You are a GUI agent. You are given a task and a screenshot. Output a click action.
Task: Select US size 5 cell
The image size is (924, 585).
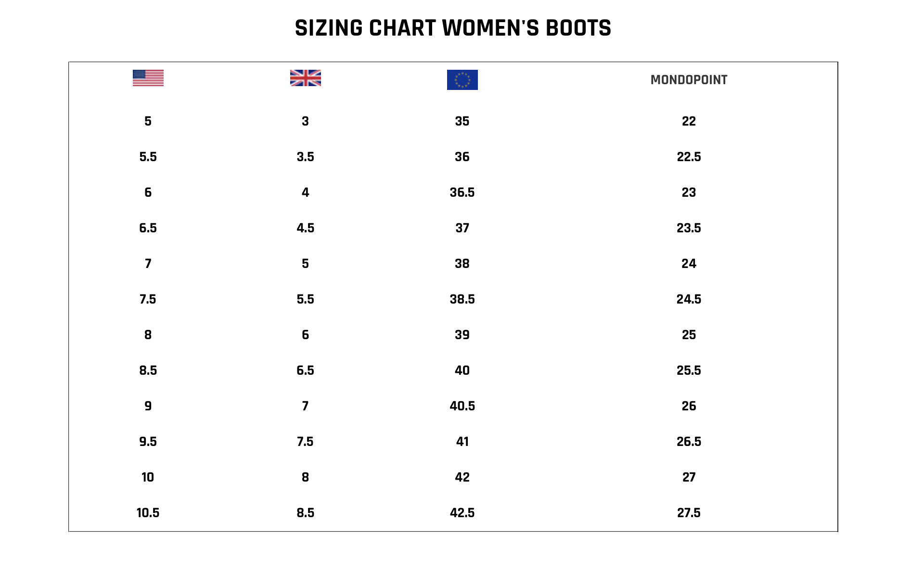click(148, 121)
